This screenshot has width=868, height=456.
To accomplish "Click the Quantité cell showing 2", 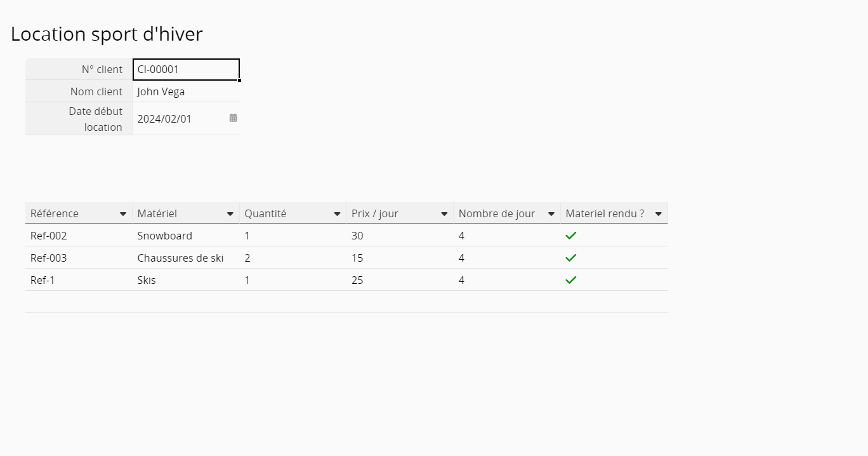I will tap(293, 258).
